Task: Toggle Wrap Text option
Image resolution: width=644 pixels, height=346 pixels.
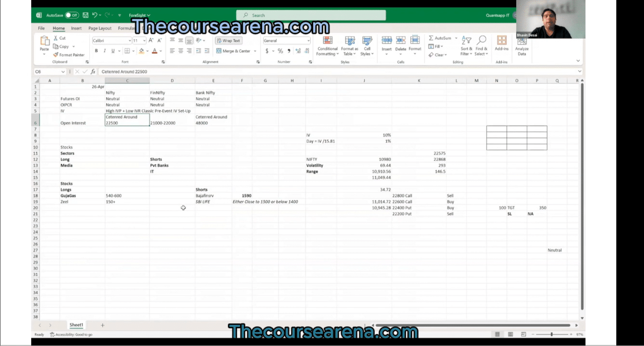Action: click(228, 41)
